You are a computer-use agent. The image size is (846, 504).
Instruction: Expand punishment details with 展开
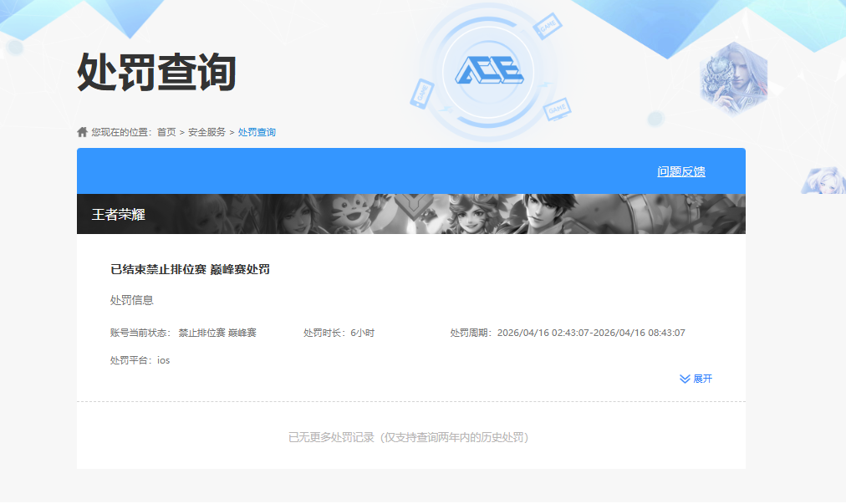[x=702, y=379]
